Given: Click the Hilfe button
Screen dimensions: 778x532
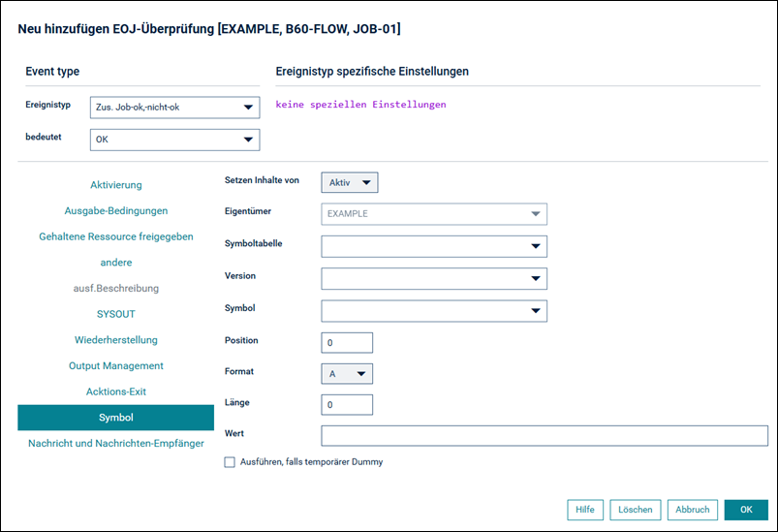Looking at the screenshot, I should pyautogui.click(x=585, y=510).
